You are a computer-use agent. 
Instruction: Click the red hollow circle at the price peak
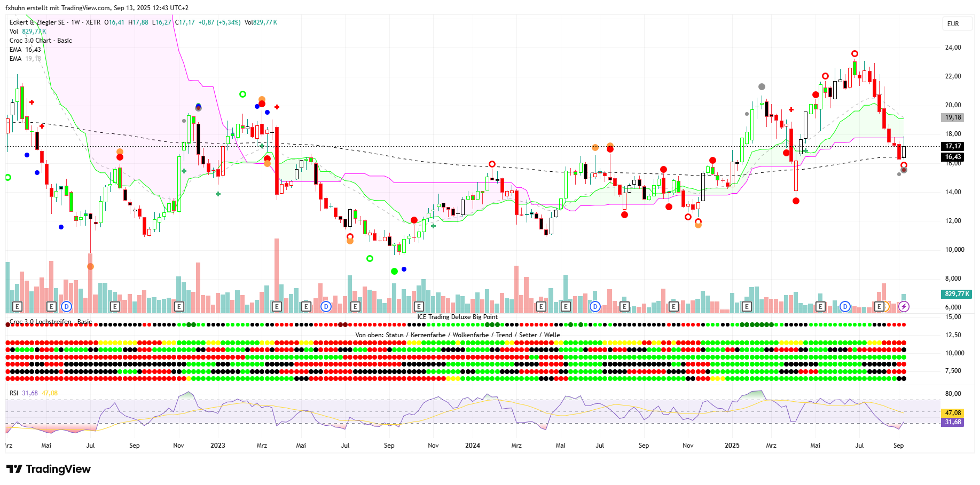(854, 54)
